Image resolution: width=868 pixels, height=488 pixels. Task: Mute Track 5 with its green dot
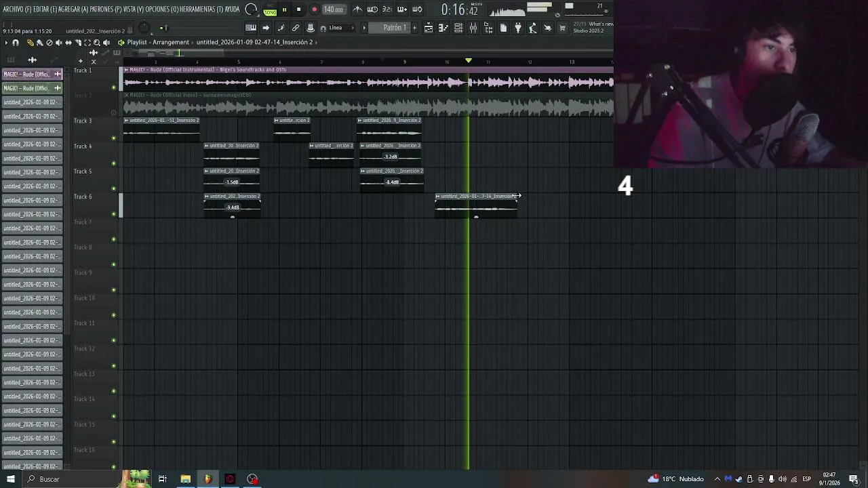pyautogui.click(x=113, y=188)
